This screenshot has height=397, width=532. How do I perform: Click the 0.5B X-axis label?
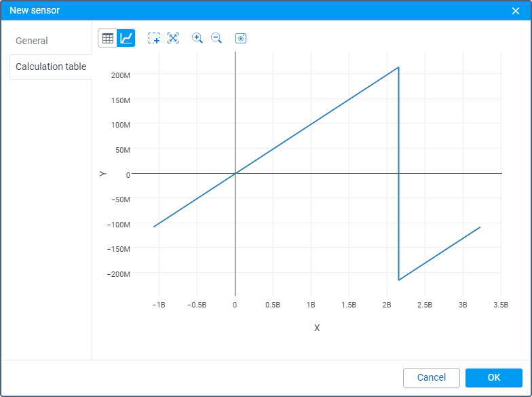tap(273, 305)
